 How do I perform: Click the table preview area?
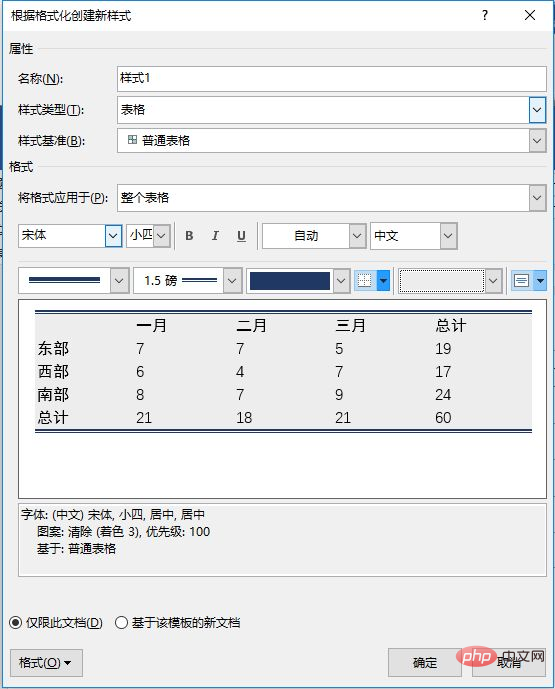pyautogui.click(x=283, y=399)
